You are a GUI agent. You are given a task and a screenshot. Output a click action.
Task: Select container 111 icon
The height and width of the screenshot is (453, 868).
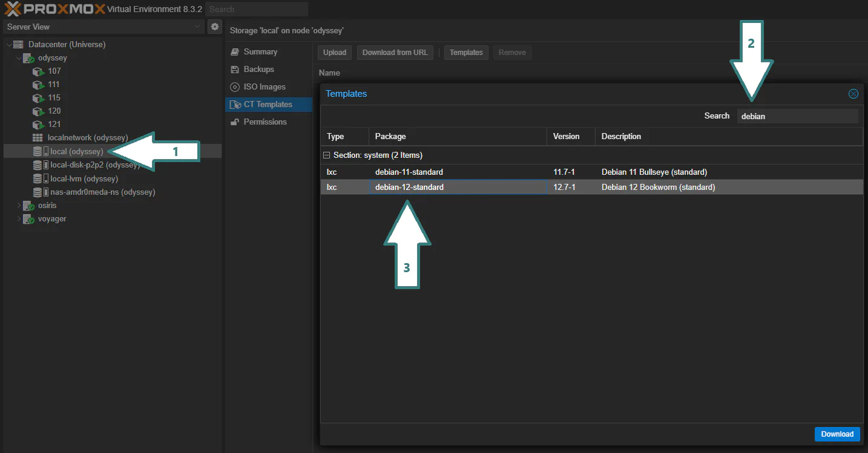pos(39,85)
